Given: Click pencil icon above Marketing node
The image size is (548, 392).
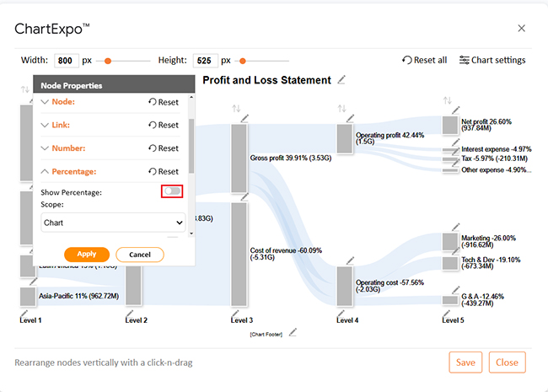Looking at the screenshot, I should (x=456, y=227).
